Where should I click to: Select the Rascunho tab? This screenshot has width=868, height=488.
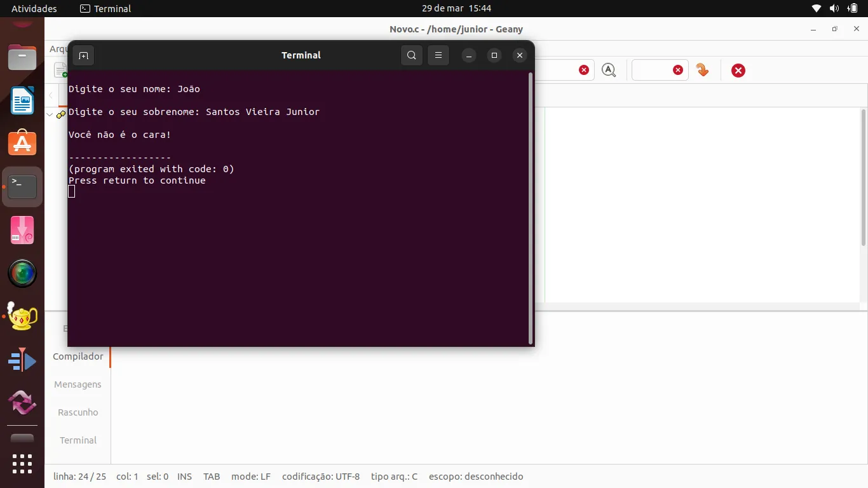[78, 412]
